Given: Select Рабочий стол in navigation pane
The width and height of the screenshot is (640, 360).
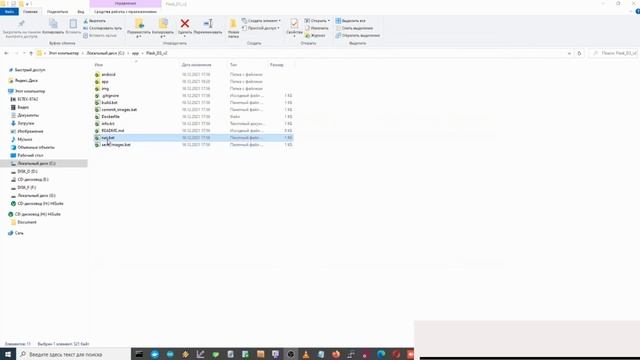Looking at the screenshot, I should coord(30,156).
